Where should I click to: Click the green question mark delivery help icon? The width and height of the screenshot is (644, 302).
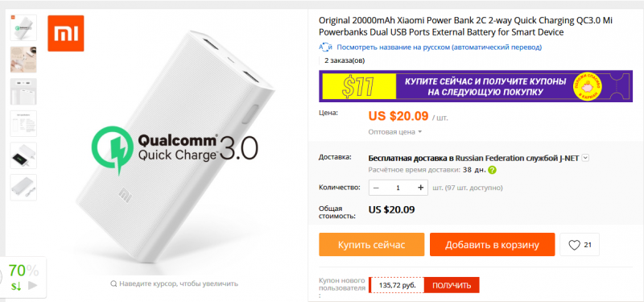492,170
